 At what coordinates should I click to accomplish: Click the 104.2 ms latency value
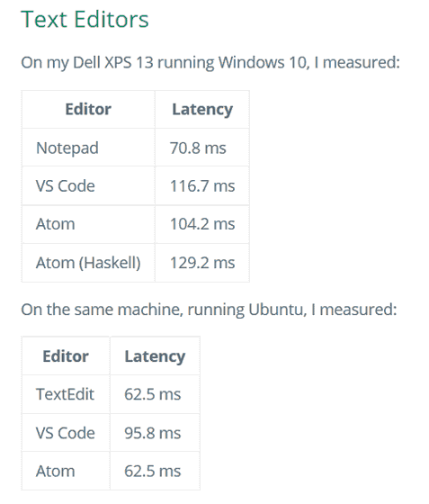(202, 224)
